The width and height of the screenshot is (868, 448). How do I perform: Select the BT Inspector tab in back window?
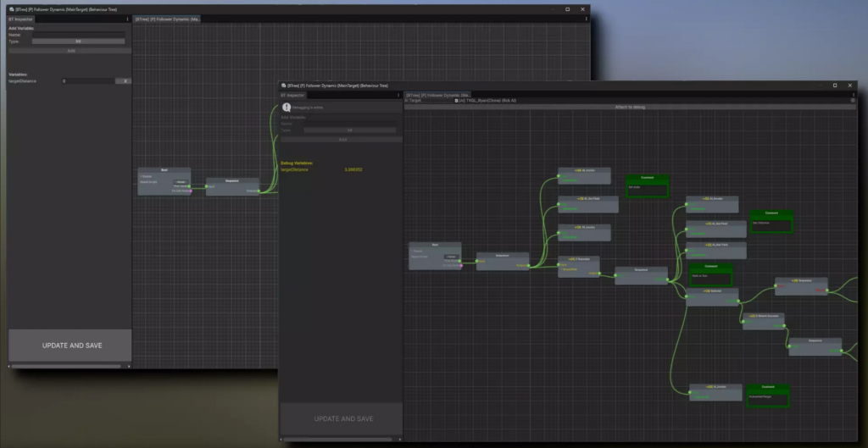(x=21, y=19)
